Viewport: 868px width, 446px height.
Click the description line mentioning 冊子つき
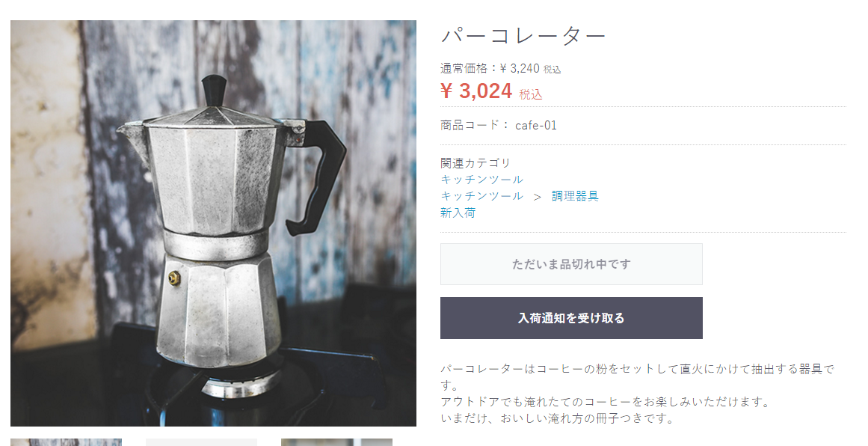(x=556, y=418)
